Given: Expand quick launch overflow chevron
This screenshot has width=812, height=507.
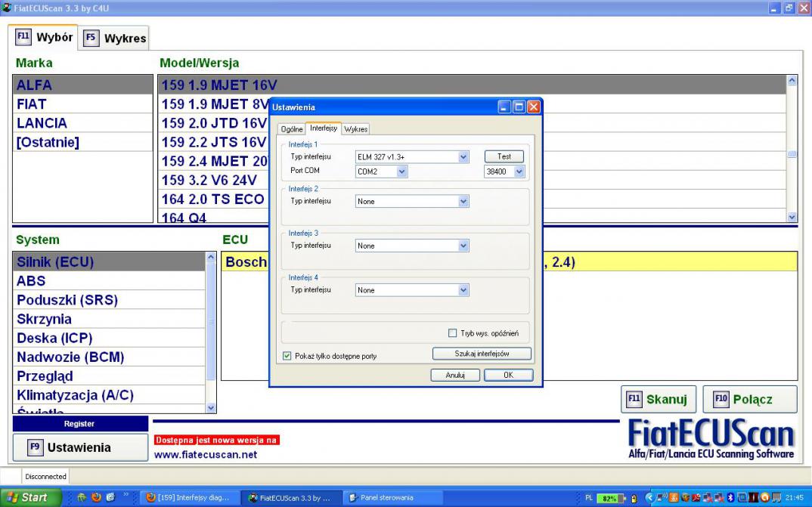Looking at the screenshot, I should (126, 495).
